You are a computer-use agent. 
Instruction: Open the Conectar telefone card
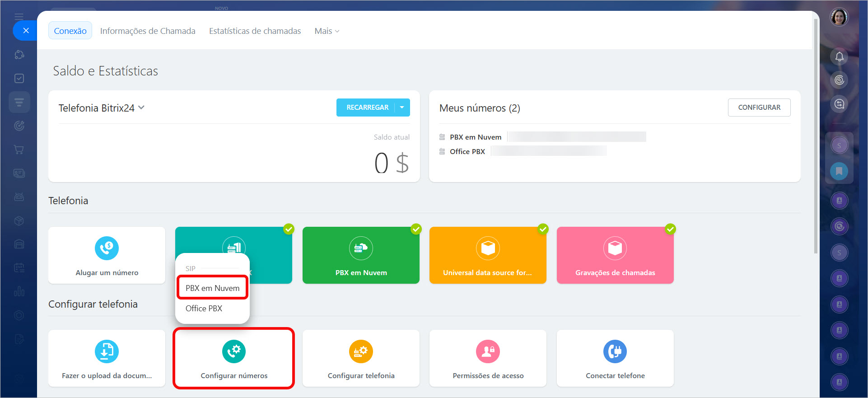615,358
